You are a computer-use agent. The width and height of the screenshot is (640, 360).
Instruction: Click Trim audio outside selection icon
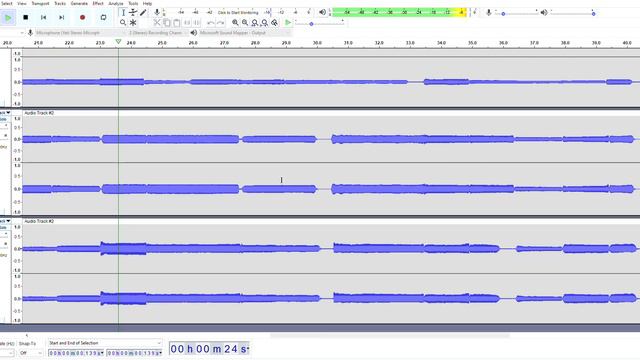(187, 22)
